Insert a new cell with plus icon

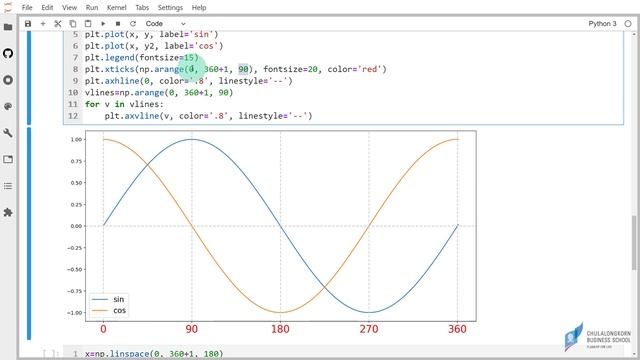(43, 24)
